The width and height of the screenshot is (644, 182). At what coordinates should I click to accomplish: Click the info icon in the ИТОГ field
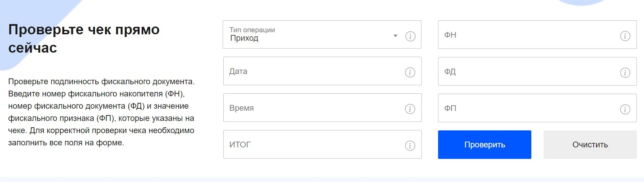(x=410, y=146)
